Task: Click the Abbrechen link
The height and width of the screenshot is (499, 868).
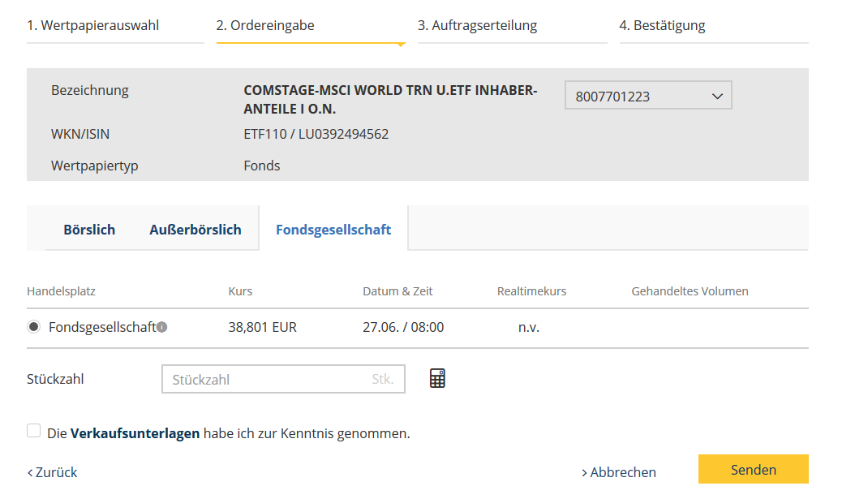Action: 619,472
